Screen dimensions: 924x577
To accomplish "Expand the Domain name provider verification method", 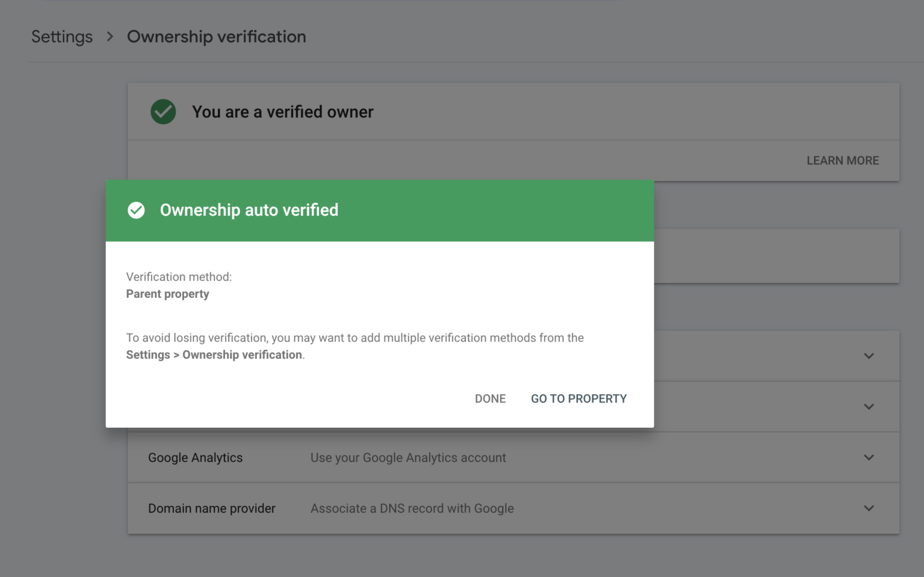I will point(869,508).
